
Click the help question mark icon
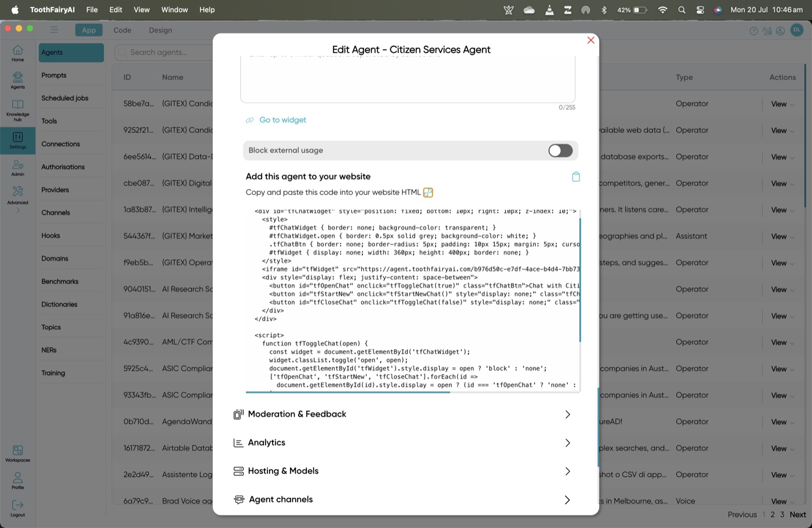tap(753, 31)
